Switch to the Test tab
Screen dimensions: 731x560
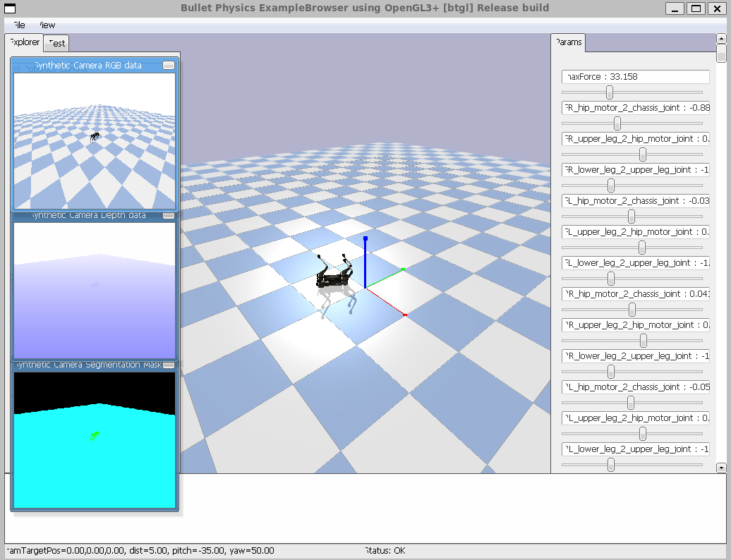point(57,43)
